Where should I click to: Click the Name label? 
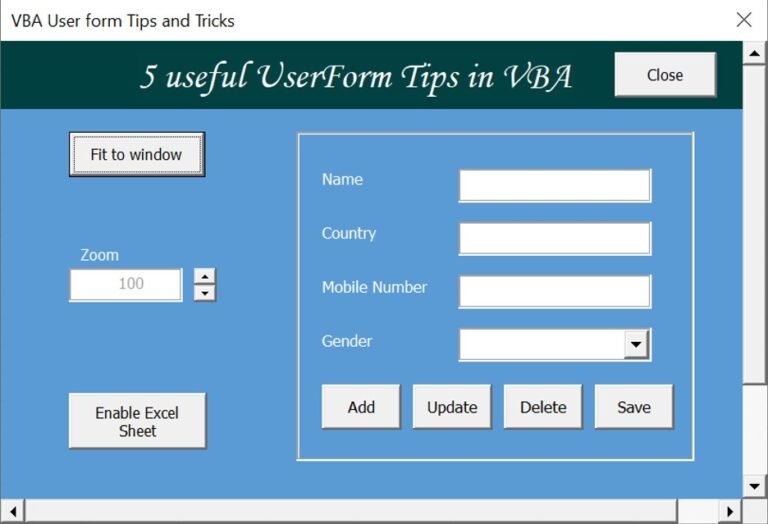tap(342, 179)
